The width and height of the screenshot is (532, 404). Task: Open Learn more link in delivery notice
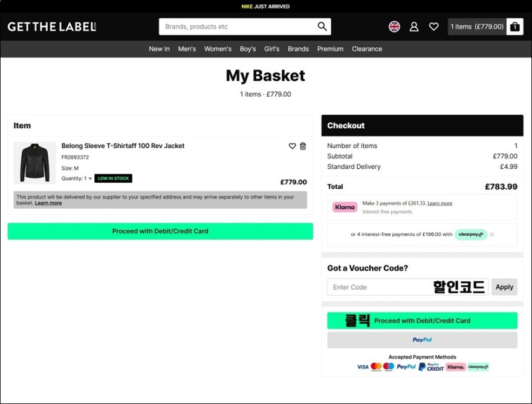click(x=48, y=203)
